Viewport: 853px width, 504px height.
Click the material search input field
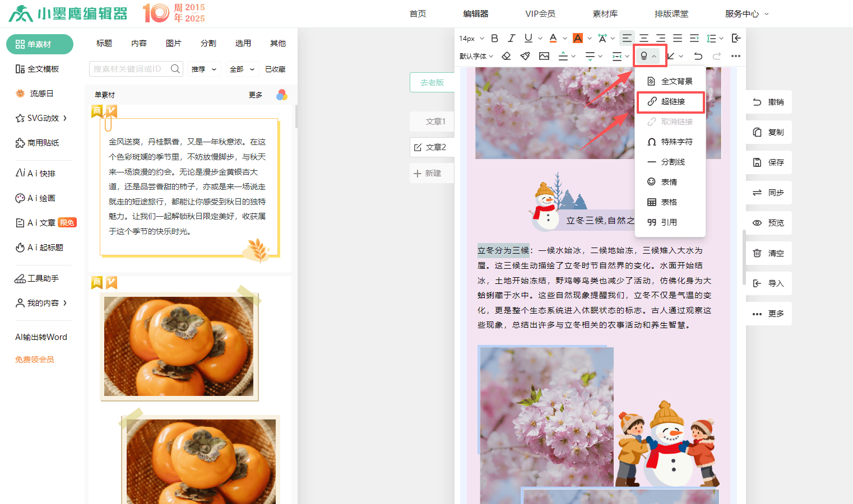[129, 69]
